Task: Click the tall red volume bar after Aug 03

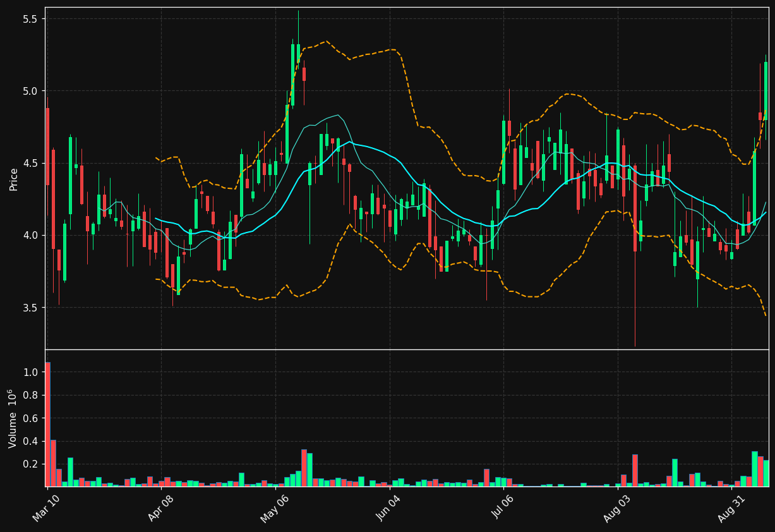Action: tap(635, 470)
